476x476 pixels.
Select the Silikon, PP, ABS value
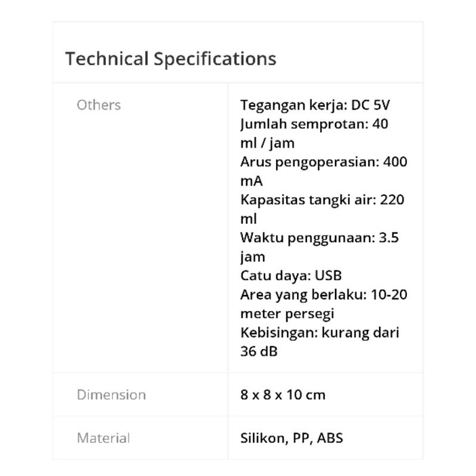[292, 438]
